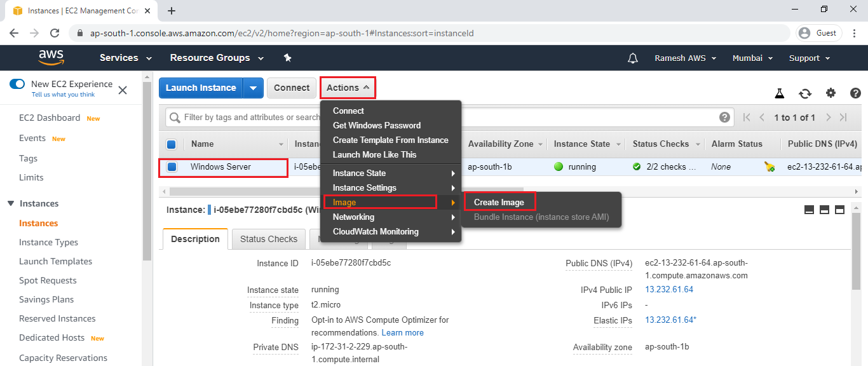The height and width of the screenshot is (366, 868).
Task: Open Reserved Instances in sidebar
Action: [57, 318]
